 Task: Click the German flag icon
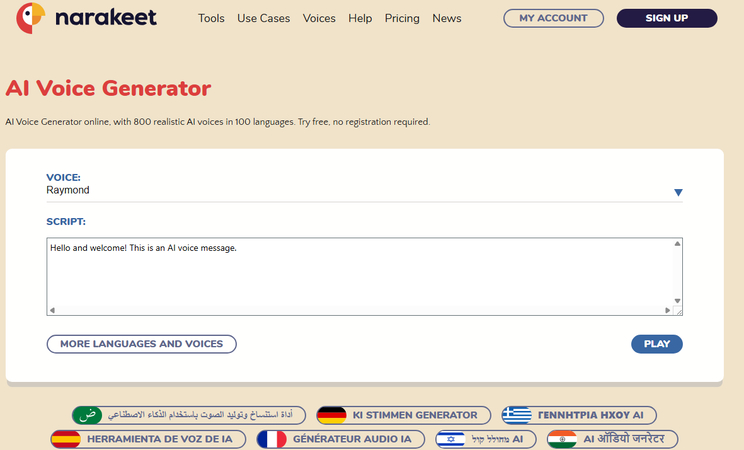click(332, 415)
